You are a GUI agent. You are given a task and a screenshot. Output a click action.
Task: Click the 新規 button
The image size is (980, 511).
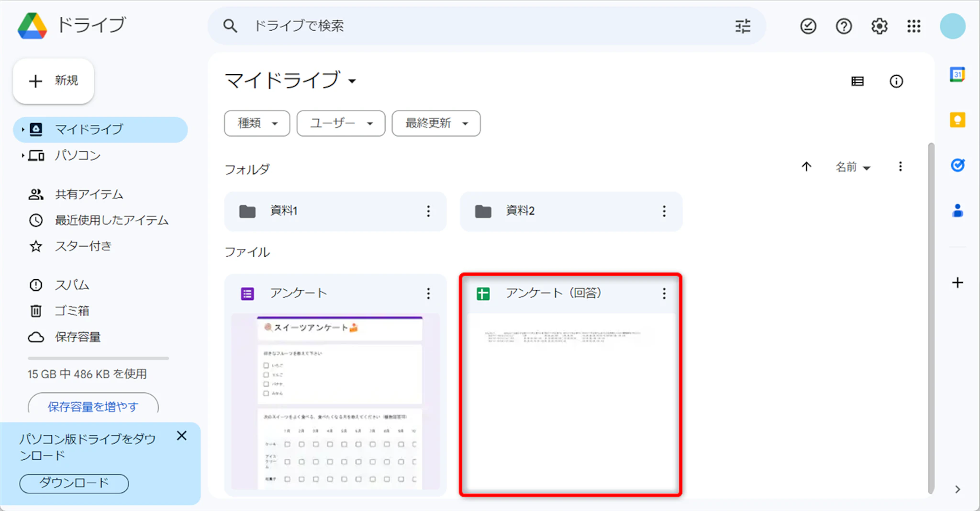[54, 81]
